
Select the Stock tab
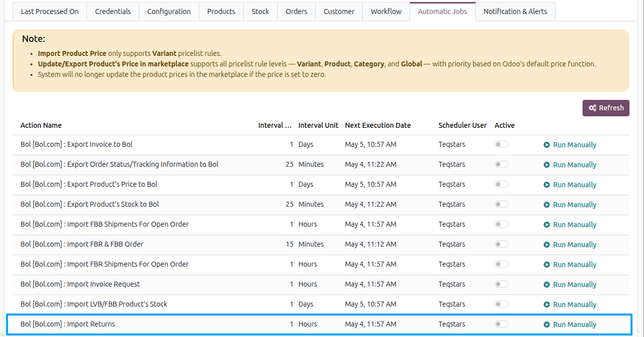pyautogui.click(x=260, y=11)
